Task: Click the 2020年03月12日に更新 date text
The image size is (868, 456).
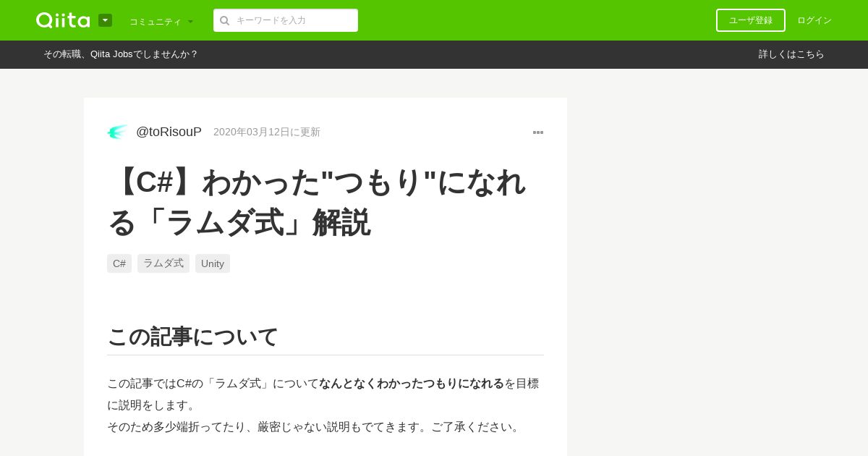Action: coord(267,132)
